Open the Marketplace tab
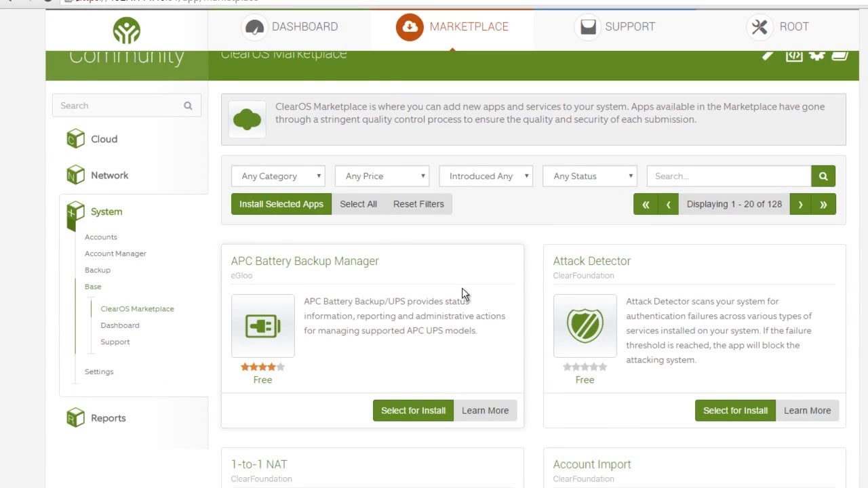Screen dimensions: 868x488 click(x=452, y=27)
